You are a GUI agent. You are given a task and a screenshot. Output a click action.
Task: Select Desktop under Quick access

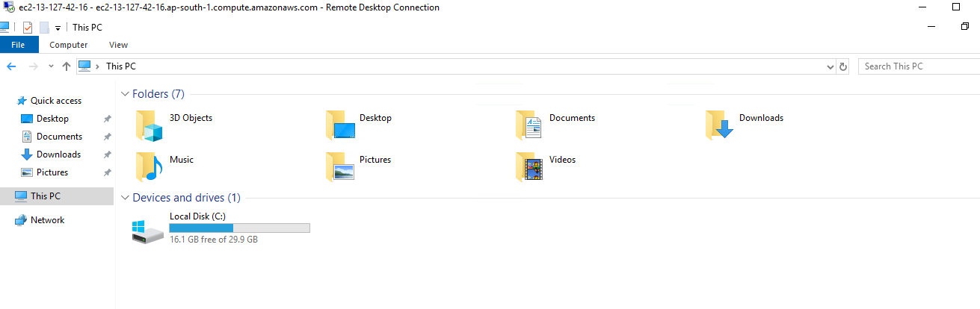point(52,119)
